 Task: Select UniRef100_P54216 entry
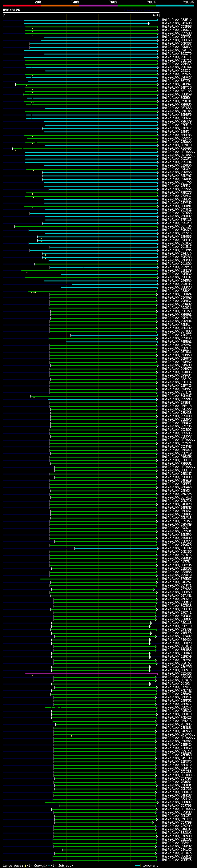(177, 721)
